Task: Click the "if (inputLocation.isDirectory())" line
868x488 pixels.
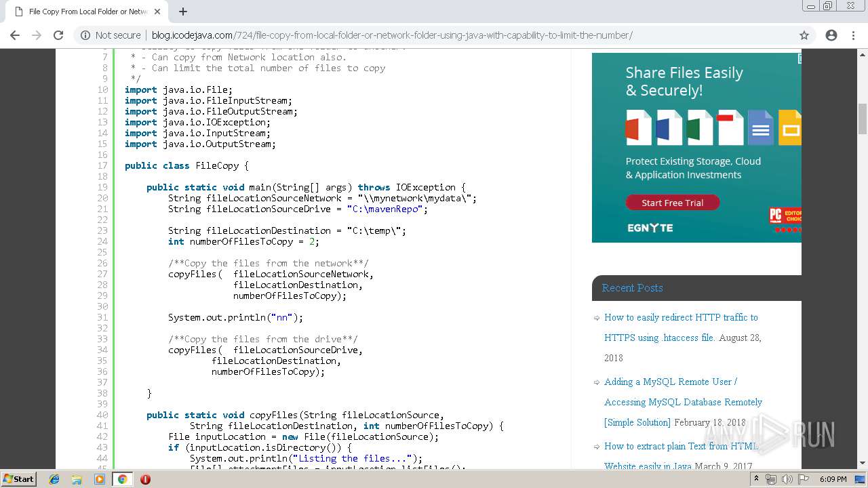Action: coord(260,447)
